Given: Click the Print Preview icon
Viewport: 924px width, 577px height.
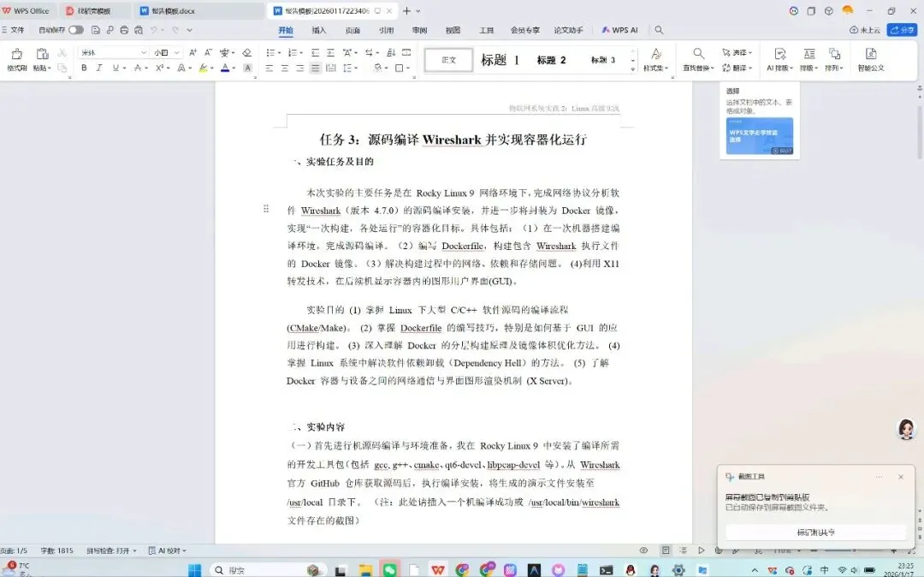Looking at the screenshot, I should point(139,29).
